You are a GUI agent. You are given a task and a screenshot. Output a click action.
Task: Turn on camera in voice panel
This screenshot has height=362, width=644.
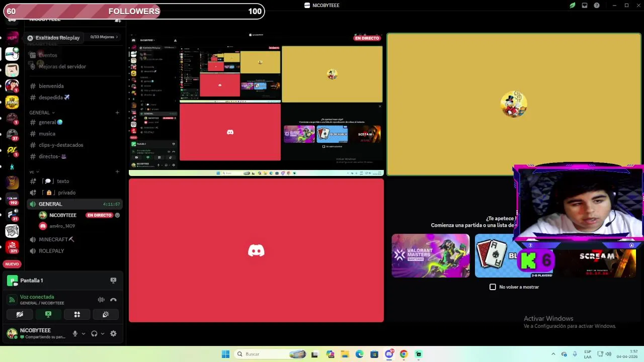(x=20, y=314)
